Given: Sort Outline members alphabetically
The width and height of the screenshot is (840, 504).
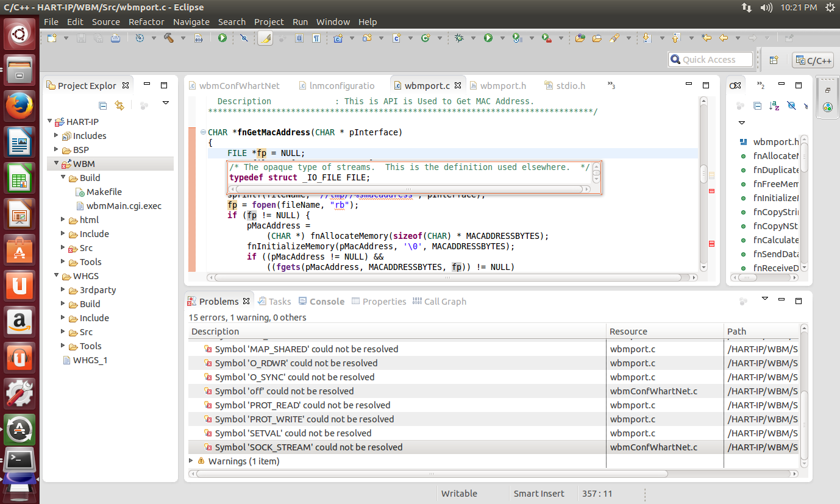Looking at the screenshot, I should [775, 105].
